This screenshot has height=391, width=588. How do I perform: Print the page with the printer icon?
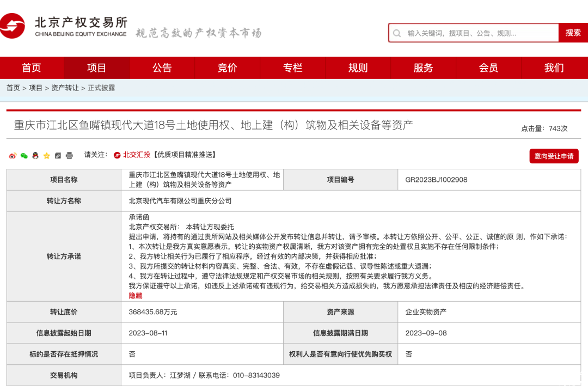pos(69,156)
